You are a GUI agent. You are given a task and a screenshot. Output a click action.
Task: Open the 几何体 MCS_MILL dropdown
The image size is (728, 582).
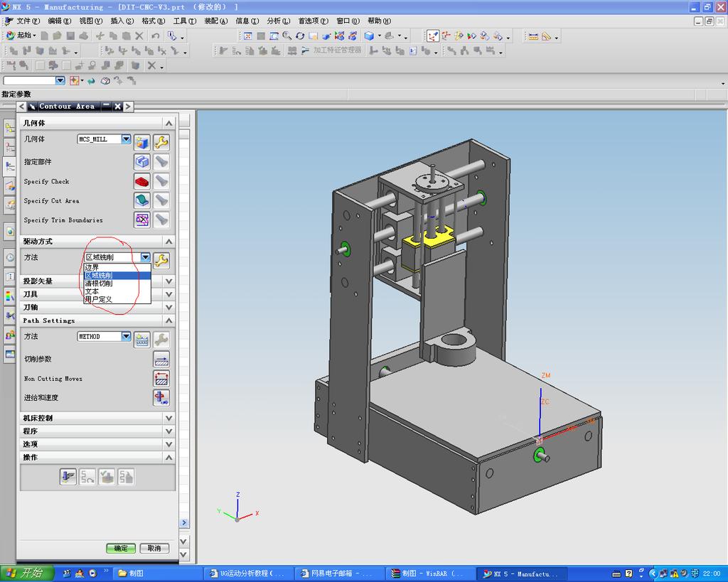click(x=127, y=139)
